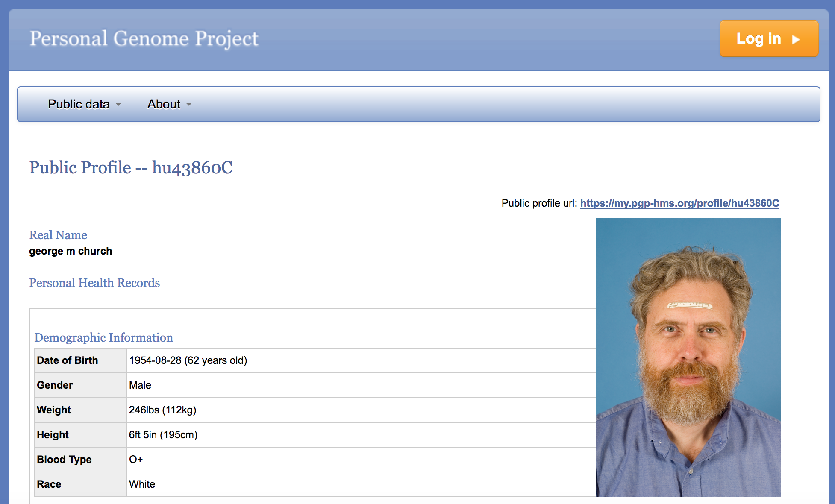Expand the Public data dropdown arrow

[118, 105]
